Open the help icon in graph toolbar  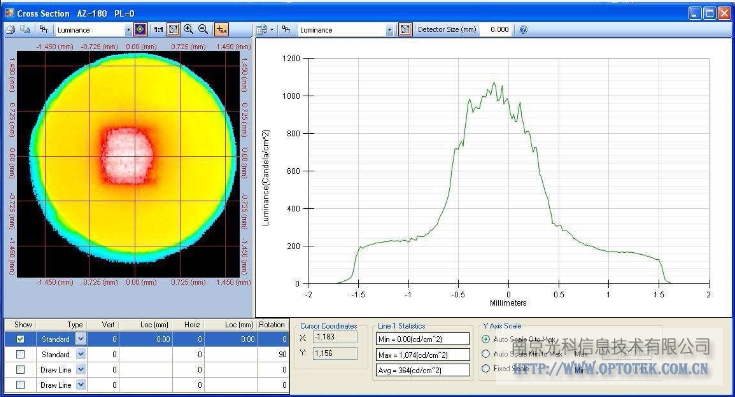click(524, 30)
